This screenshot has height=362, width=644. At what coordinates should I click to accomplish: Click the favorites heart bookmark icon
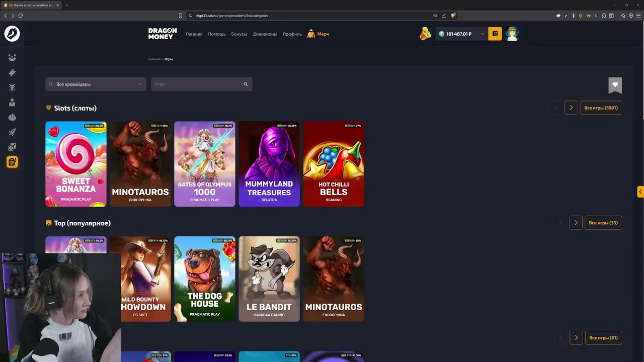pyautogui.click(x=615, y=85)
